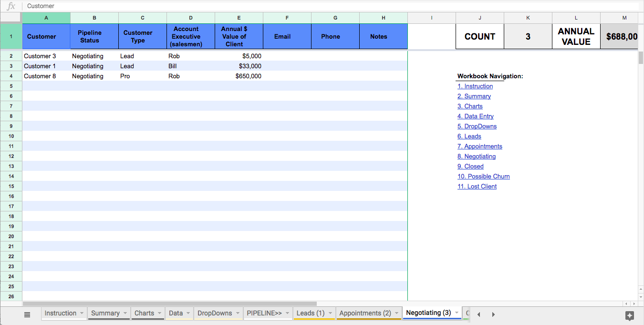Viewport: 644px width, 325px height.
Task: Select row 1 header
Action: [x=11, y=36]
